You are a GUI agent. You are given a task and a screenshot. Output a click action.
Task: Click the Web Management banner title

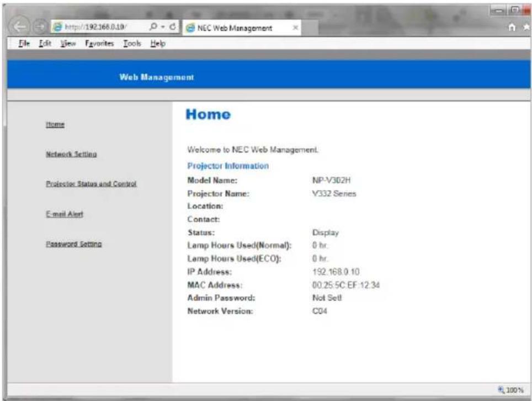[x=156, y=77]
